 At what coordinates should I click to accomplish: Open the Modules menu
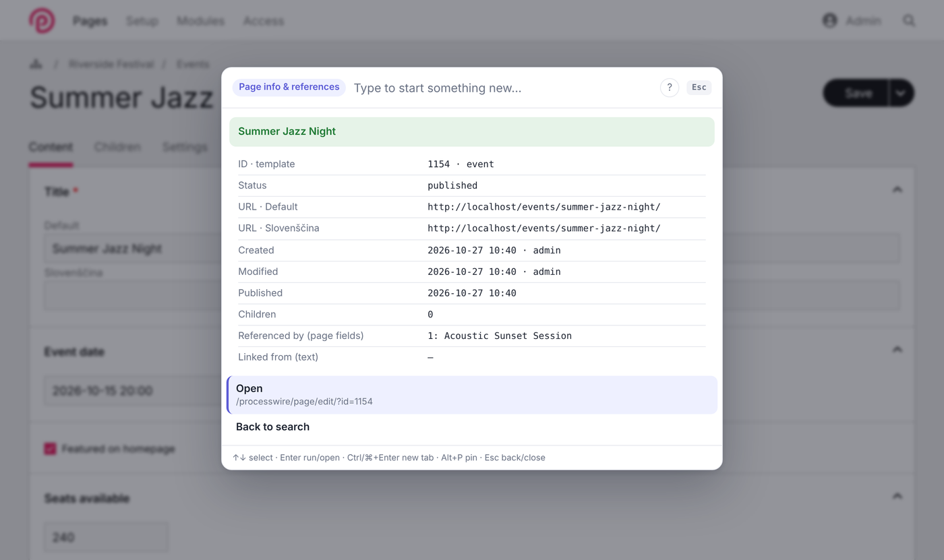click(x=200, y=21)
